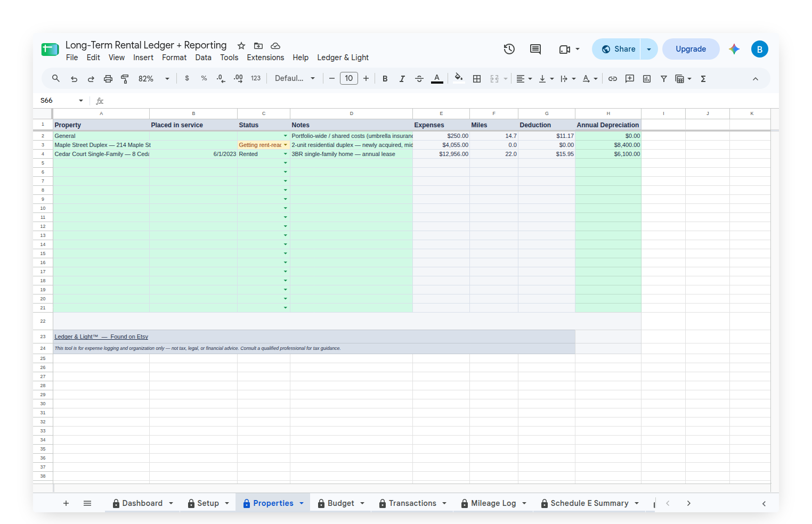Insert a link with chain icon
The width and height of the screenshot is (812, 524).
(x=613, y=79)
